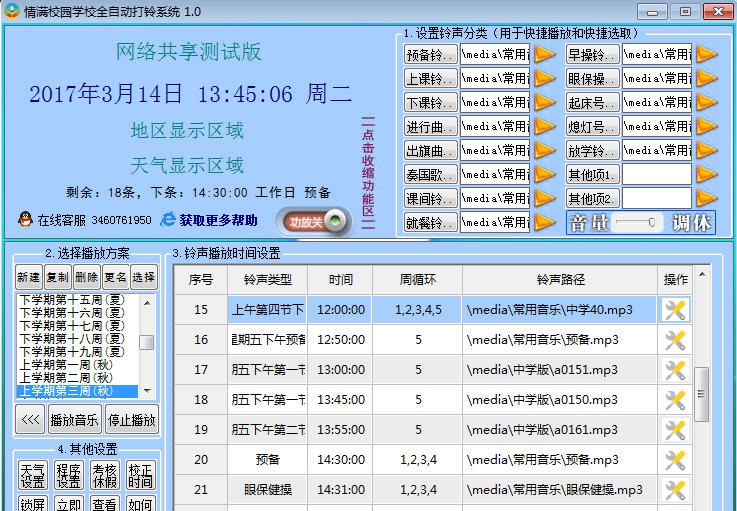Click the 眼保操 category button

click(x=592, y=79)
